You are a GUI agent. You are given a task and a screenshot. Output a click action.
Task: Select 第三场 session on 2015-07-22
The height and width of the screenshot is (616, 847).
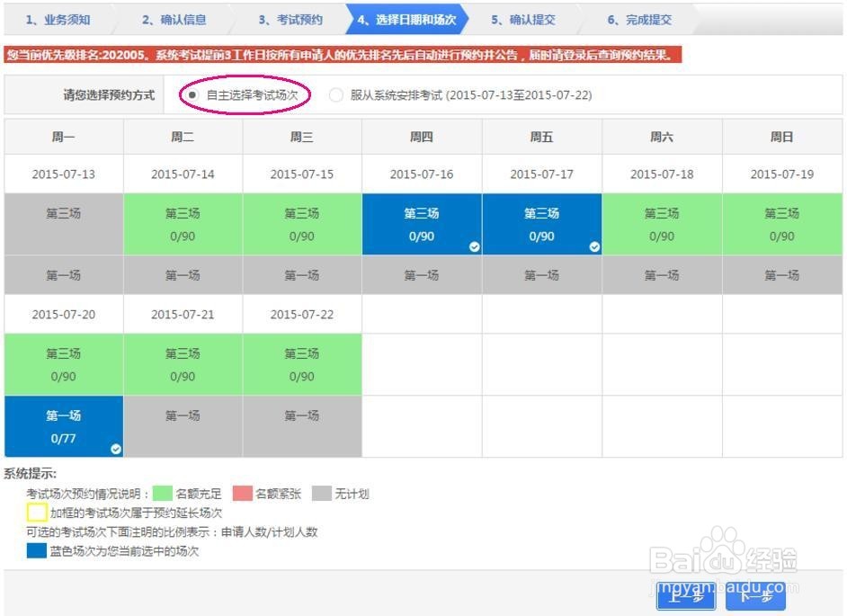tap(302, 364)
